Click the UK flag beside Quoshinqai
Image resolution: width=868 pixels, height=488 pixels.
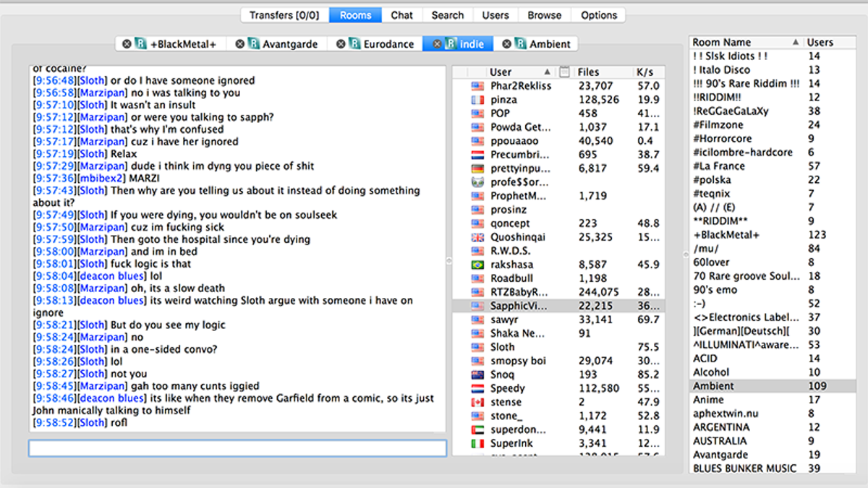(x=477, y=237)
